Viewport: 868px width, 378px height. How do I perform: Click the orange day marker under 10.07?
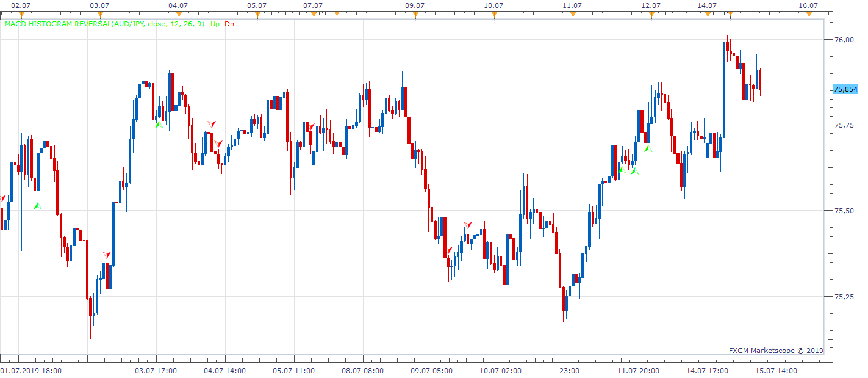click(x=493, y=15)
